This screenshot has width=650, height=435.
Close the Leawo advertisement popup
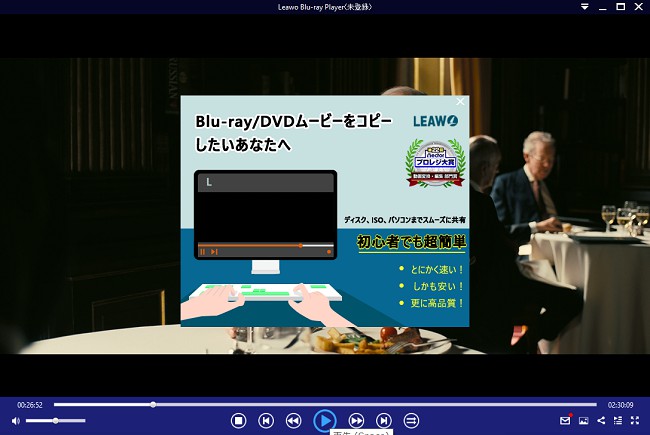pyautogui.click(x=460, y=102)
